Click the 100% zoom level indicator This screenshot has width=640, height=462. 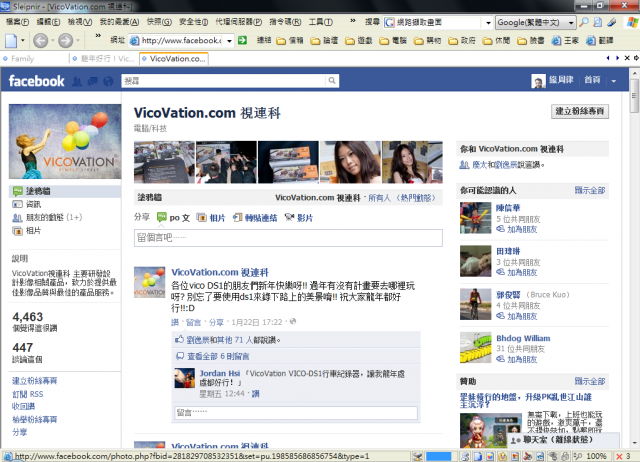[596, 456]
